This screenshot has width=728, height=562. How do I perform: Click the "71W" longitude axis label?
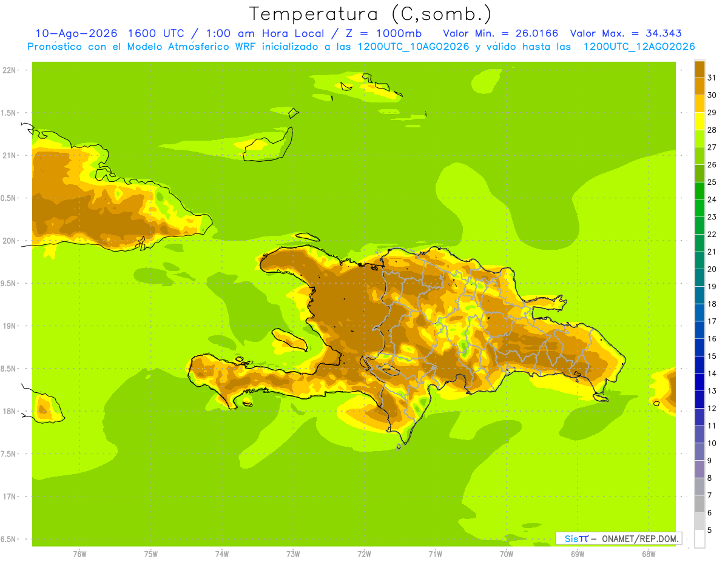(435, 554)
